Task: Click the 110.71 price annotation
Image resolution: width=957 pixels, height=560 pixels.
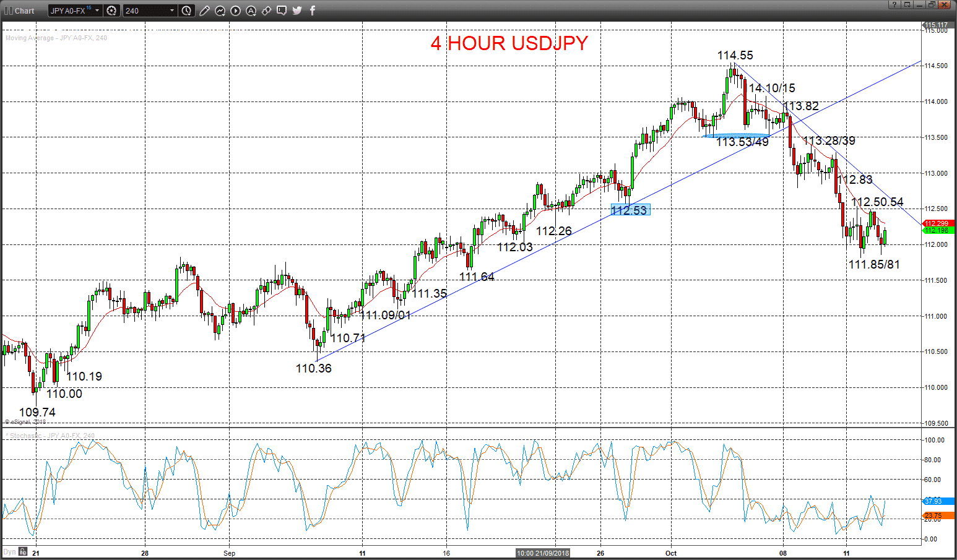Action: click(x=348, y=338)
